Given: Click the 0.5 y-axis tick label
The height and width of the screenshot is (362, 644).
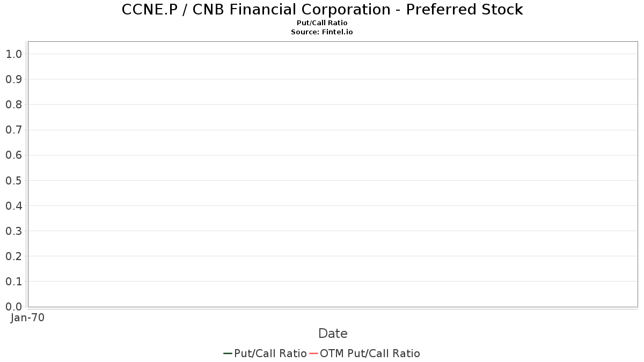Looking at the screenshot, I should [x=13, y=181].
